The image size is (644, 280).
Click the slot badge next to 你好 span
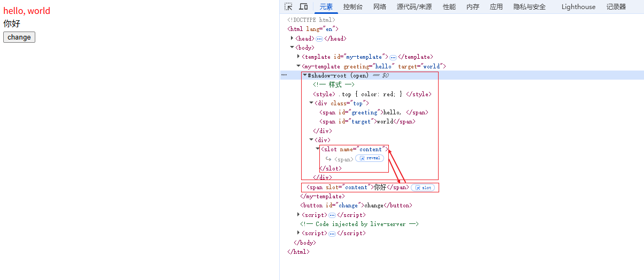pyautogui.click(x=423, y=188)
